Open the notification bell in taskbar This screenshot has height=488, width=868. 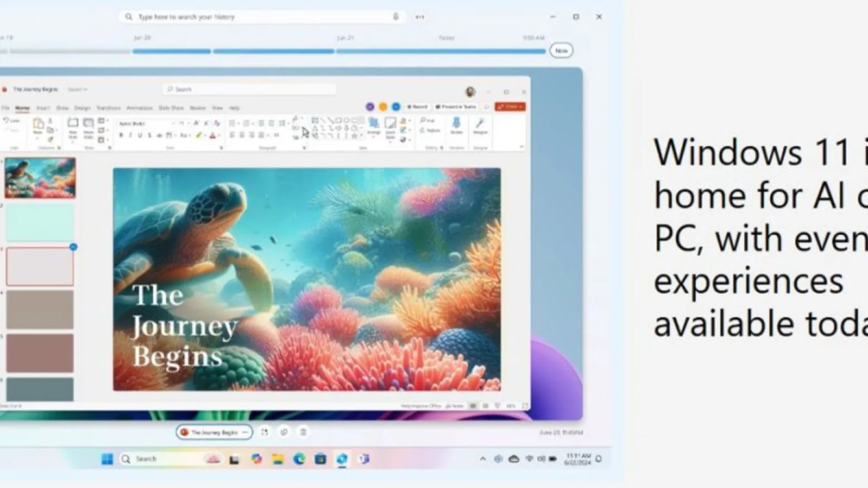coord(599,459)
